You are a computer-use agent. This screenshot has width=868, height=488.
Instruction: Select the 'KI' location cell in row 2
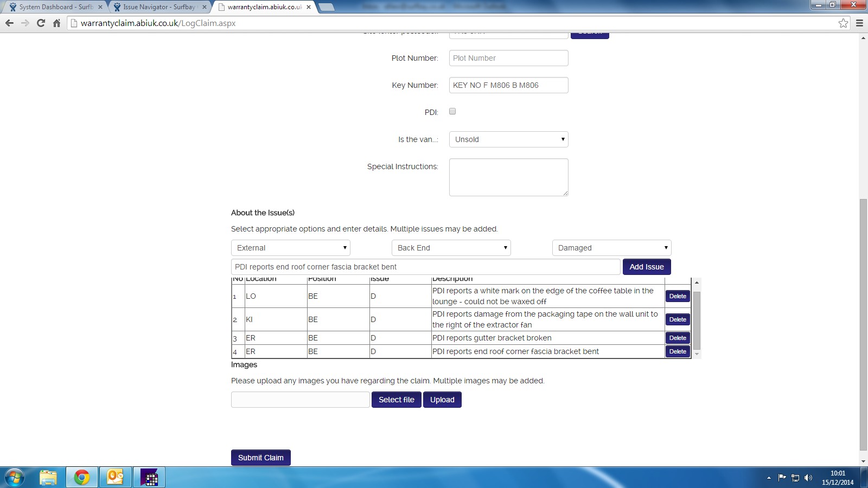point(276,319)
